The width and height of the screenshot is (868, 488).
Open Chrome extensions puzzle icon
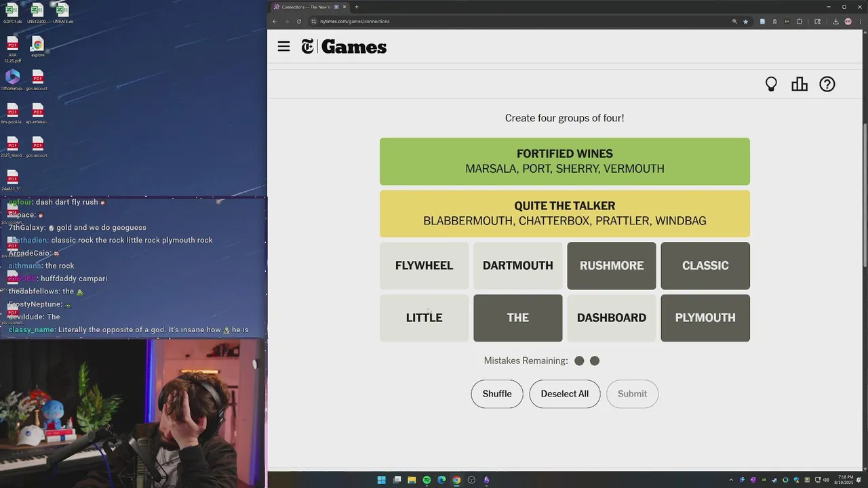coord(800,21)
